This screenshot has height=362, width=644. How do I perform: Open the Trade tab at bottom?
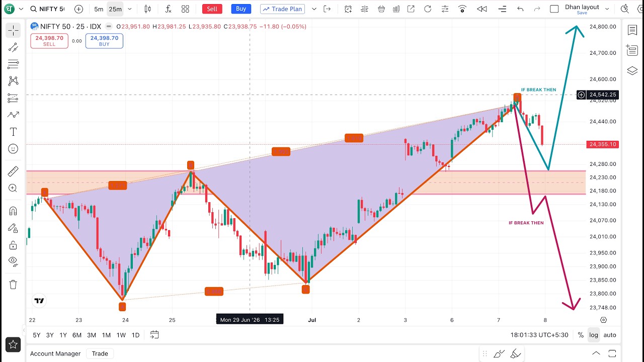point(100,353)
